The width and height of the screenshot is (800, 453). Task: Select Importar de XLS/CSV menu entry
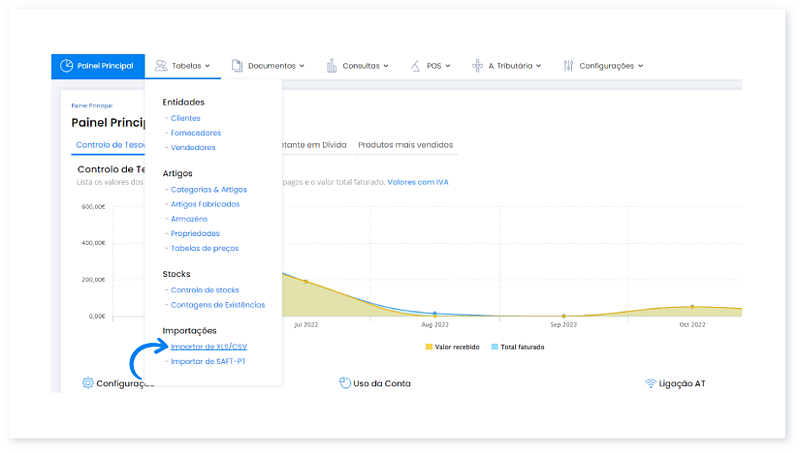[207, 347]
